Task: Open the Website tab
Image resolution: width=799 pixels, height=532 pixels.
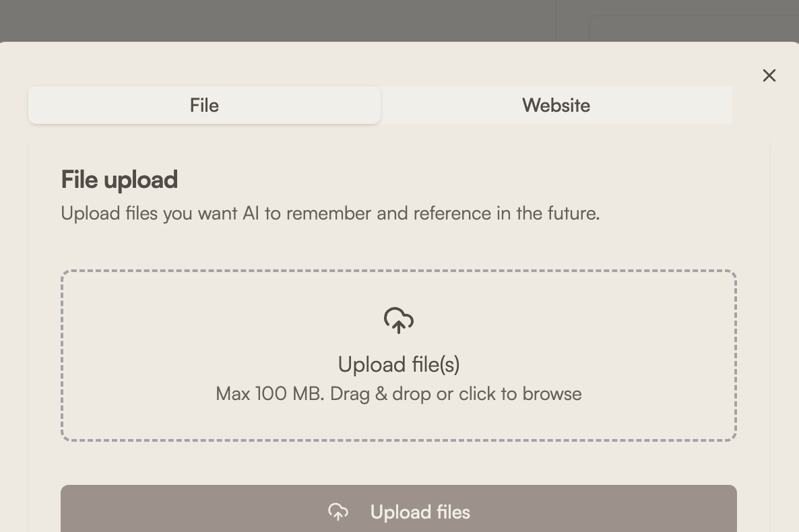Action: 556,105
